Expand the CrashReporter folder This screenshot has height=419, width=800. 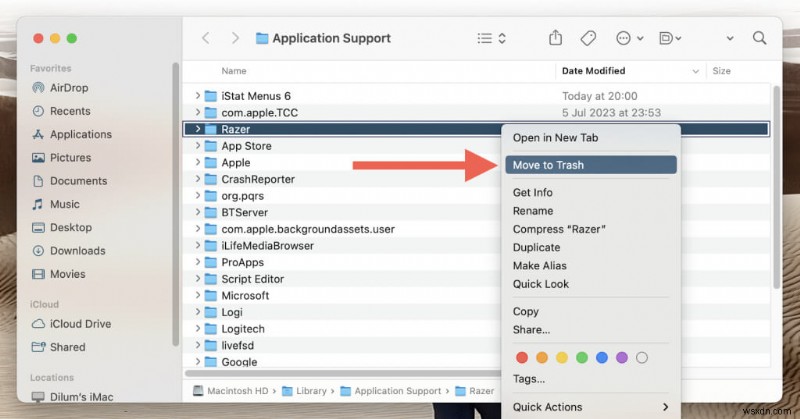point(197,179)
